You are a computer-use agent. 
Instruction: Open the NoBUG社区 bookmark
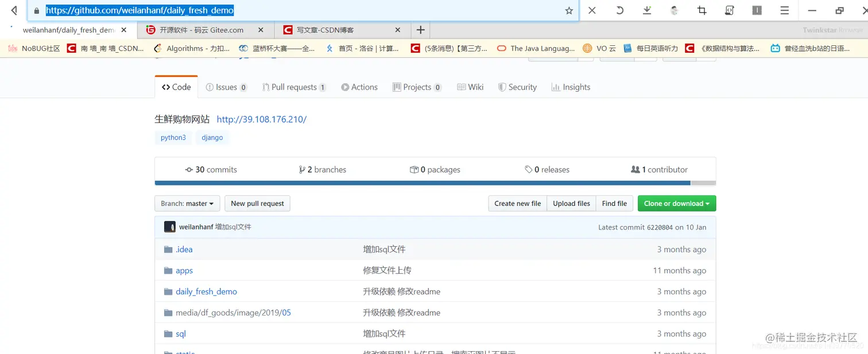tap(34, 48)
